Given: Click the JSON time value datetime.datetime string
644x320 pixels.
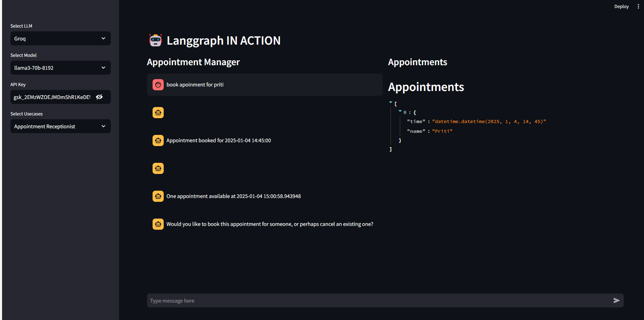Looking at the screenshot, I should tap(489, 121).
